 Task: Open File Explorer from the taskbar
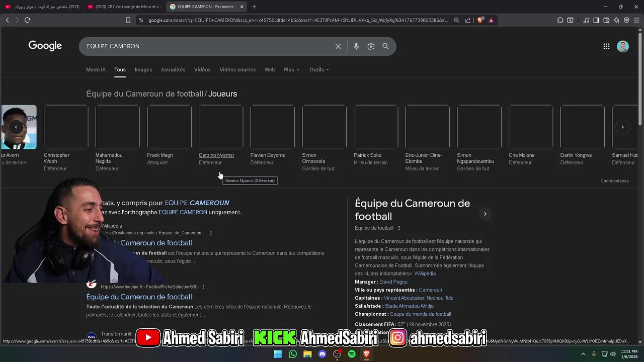pos(307,354)
